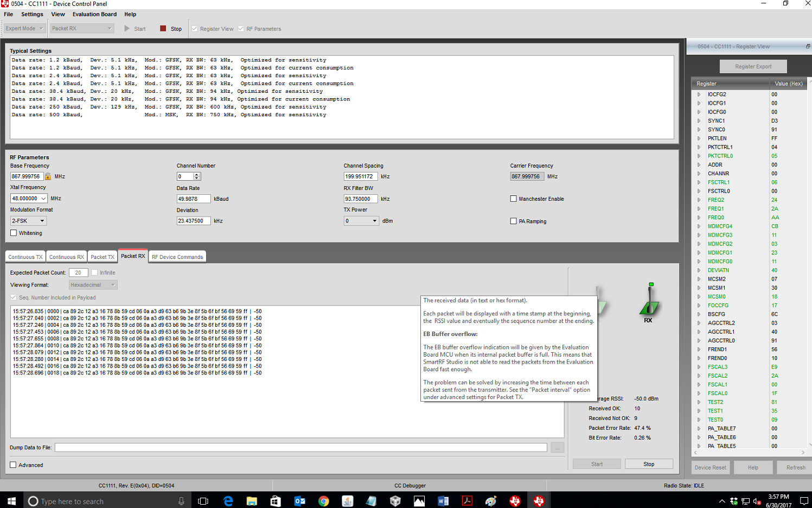
Task: Click the Help button in Register View
Action: point(753,467)
